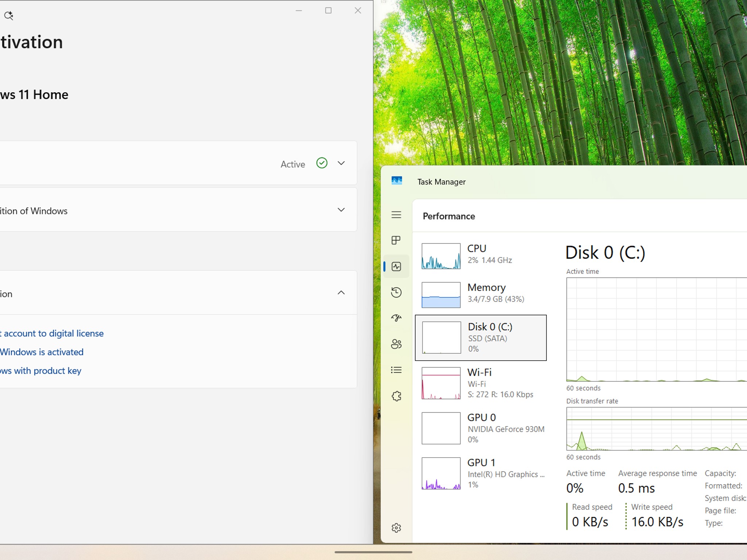Screen dimensions: 747x560
Task: Close the Settings window
Action: point(358,11)
